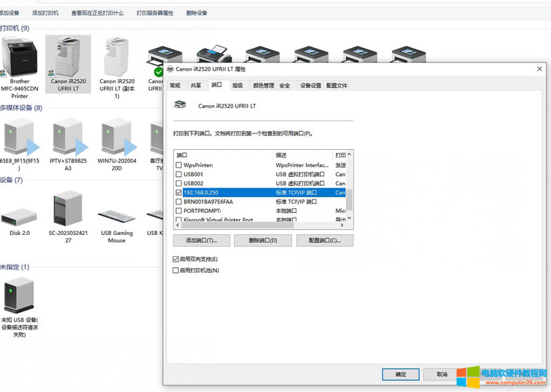The image size is (551, 392).
Task: Open the 颜色管理 tab
Action: (x=263, y=85)
